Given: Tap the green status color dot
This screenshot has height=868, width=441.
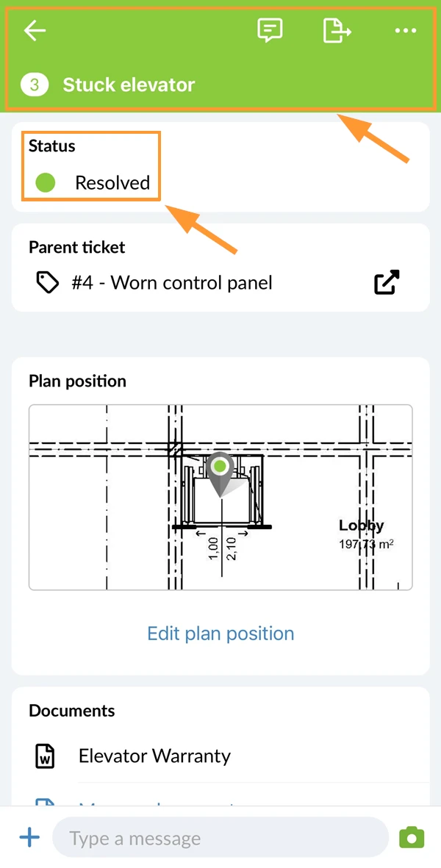Looking at the screenshot, I should click(x=46, y=183).
